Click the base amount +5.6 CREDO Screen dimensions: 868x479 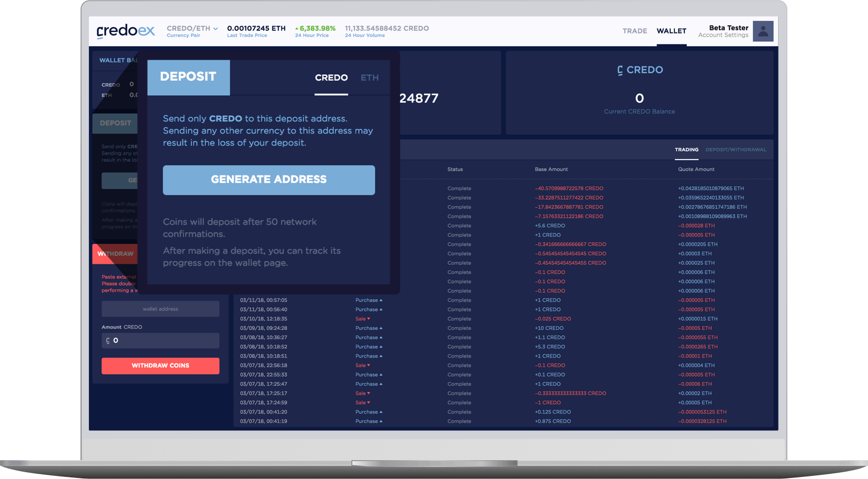550,226
